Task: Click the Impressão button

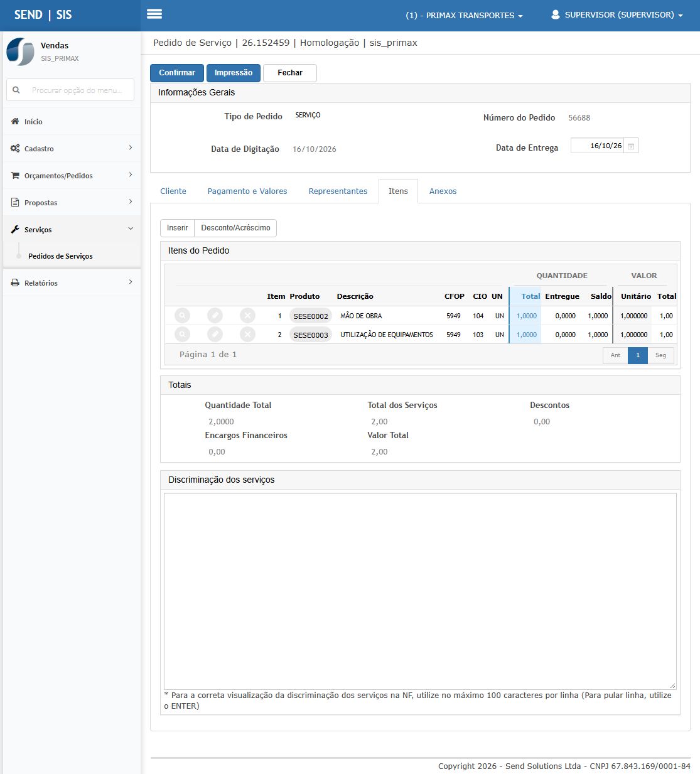Action: pos(234,73)
